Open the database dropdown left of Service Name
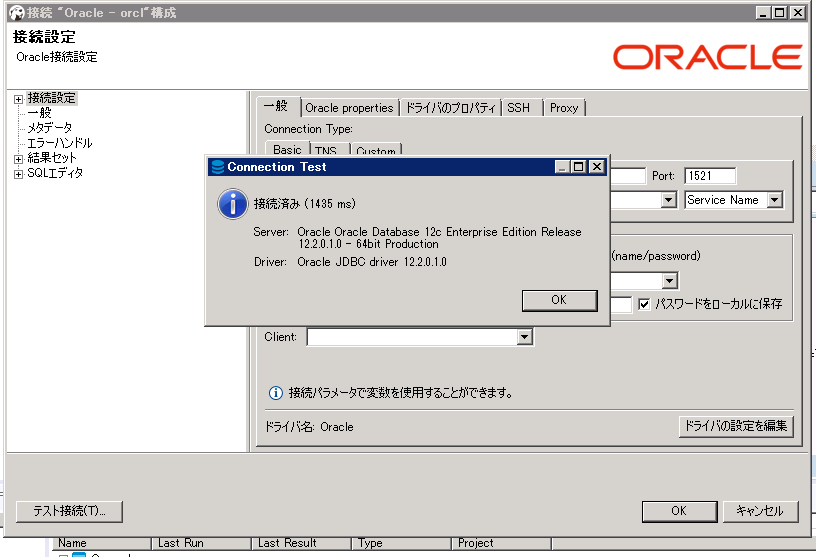816x557 pixels. (x=669, y=200)
